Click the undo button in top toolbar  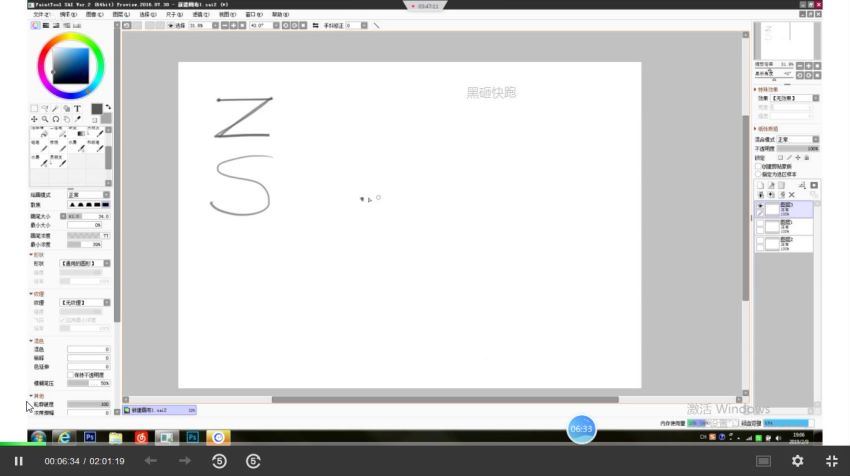[127, 25]
